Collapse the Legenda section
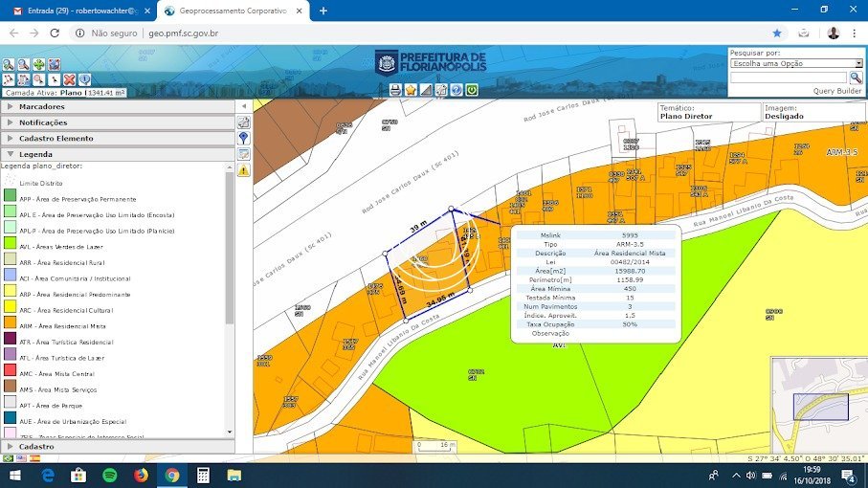The height and width of the screenshot is (488, 868). [118, 154]
